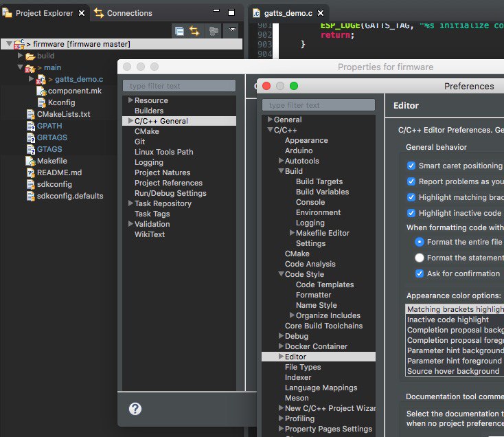This screenshot has width=504, height=437.
Task: Select README.md file in Project Explorer
Action: click(x=59, y=172)
